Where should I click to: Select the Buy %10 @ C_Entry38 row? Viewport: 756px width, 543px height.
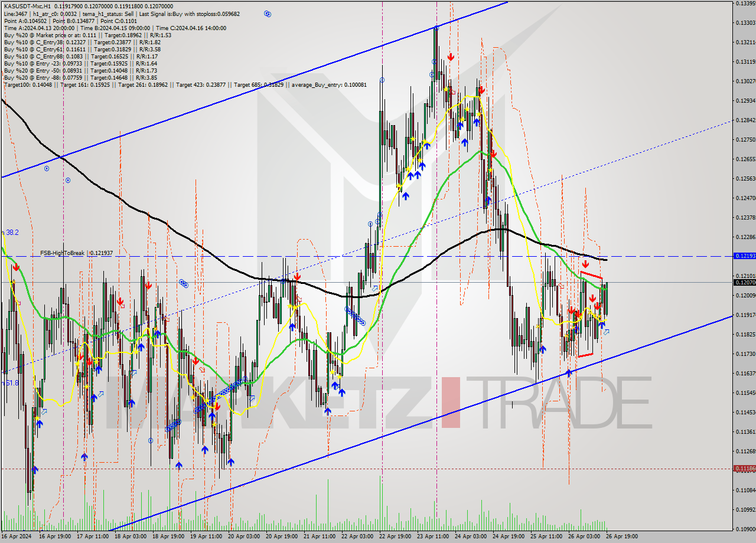coord(82,42)
